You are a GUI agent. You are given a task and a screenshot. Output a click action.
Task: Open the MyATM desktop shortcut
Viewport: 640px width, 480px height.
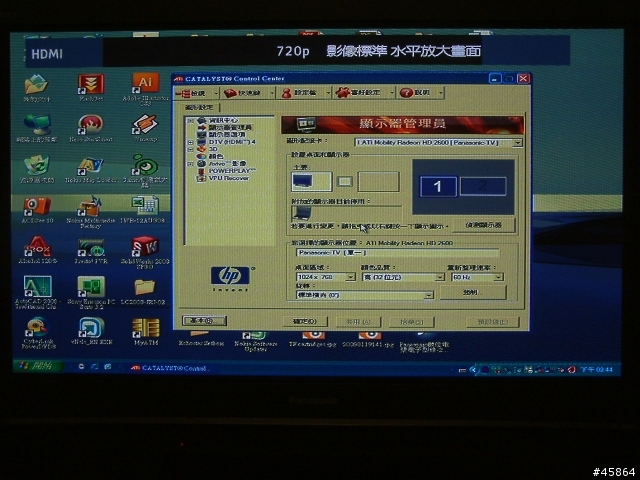point(145,331)
